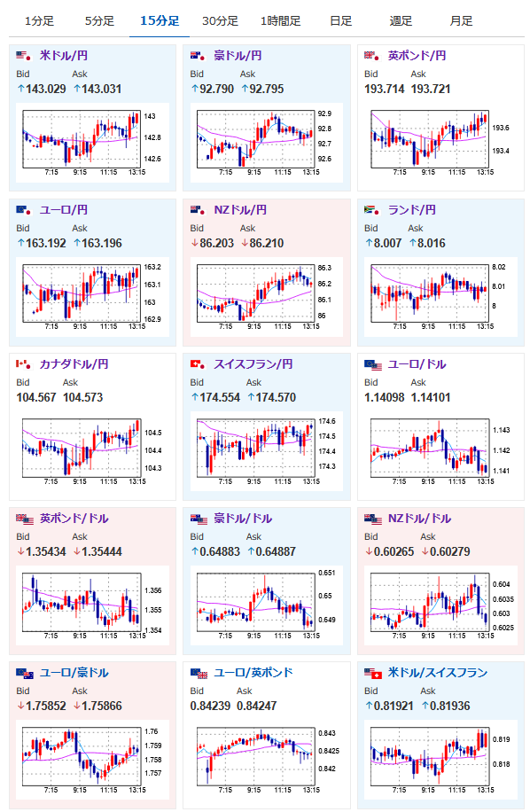Click the US/Japan flag icon for 米ドル/円

click(23, 56)
